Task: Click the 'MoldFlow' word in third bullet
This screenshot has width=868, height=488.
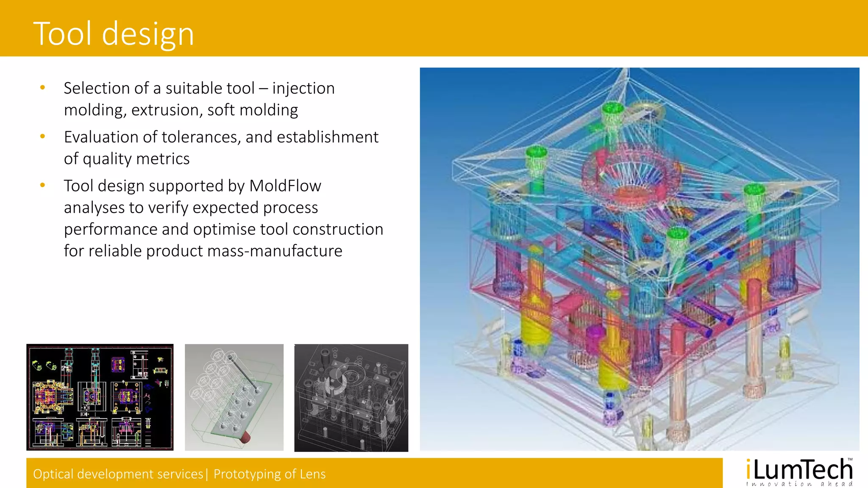Action: pos(285,186)
